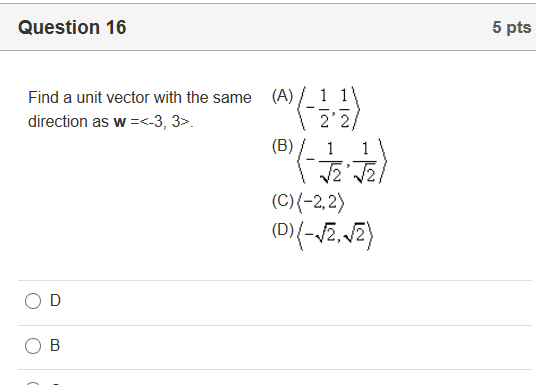Viewport: 536px width, 385px height.
Task: Choose the partially visible radio button below B
Action: point(33,384)
